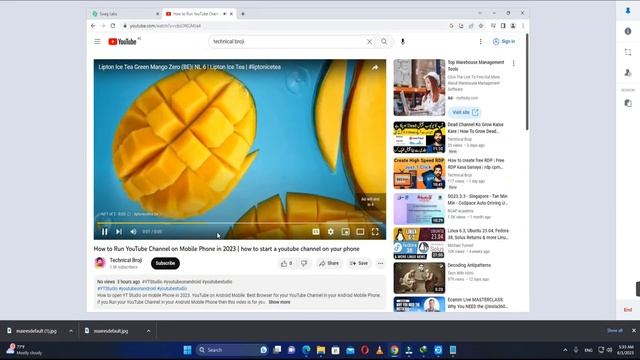Expand the description with Show more
This screenshot has height=360, width=640.
pyautogui.click(x=280, y=302)
